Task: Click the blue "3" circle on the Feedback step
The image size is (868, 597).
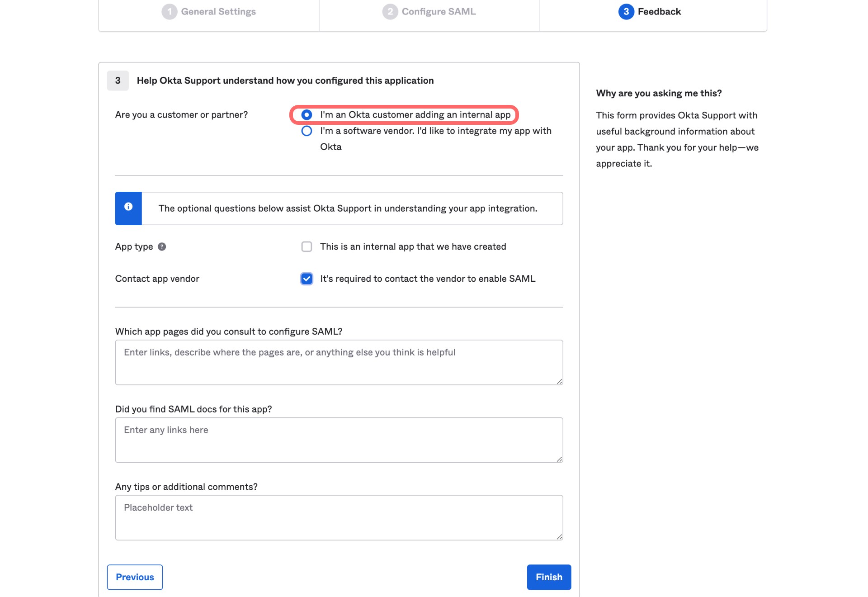Action: pyautogui.click(x=626, y=11)
